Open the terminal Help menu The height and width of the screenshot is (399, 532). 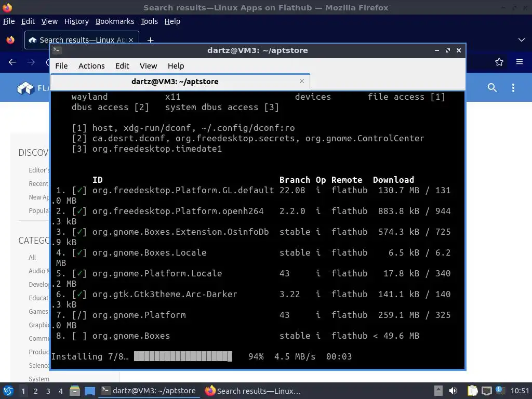tap(176, 66)
